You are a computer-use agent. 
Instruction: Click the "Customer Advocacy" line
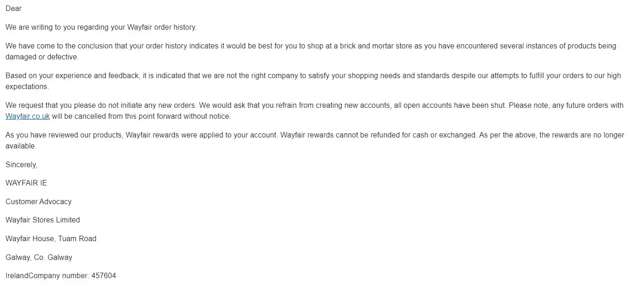point(38,202)
